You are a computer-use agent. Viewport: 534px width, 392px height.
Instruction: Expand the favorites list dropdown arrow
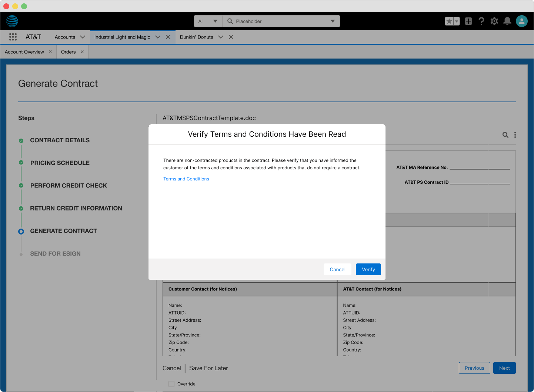click(457, 21)
